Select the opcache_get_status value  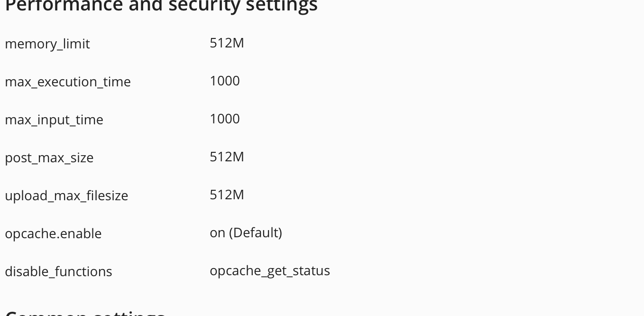click(x=270, y=270)
